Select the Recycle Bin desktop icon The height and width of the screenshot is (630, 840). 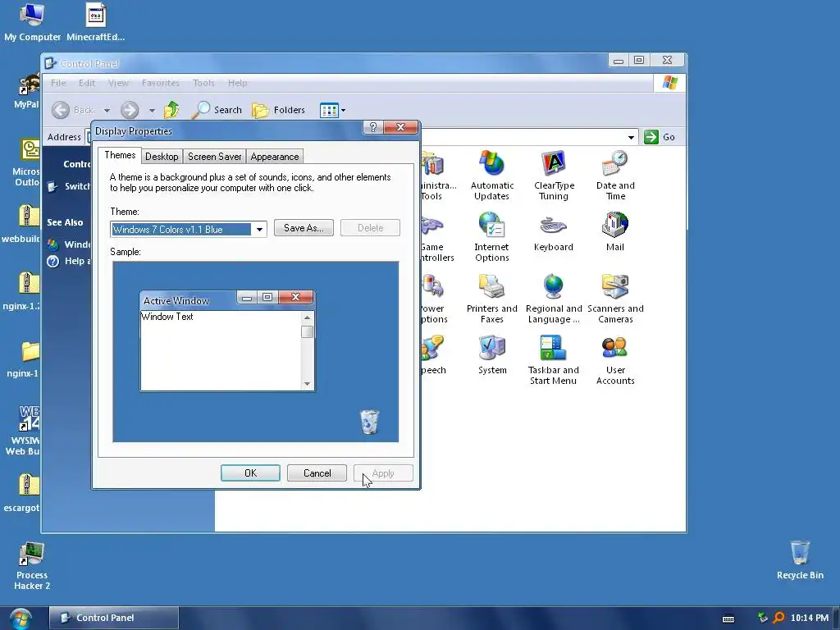800,560
